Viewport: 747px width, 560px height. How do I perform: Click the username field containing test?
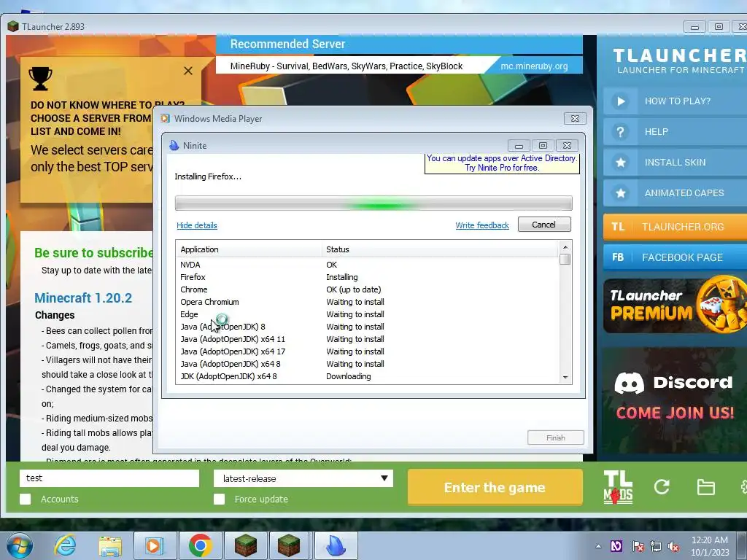[x=109, y=478]
